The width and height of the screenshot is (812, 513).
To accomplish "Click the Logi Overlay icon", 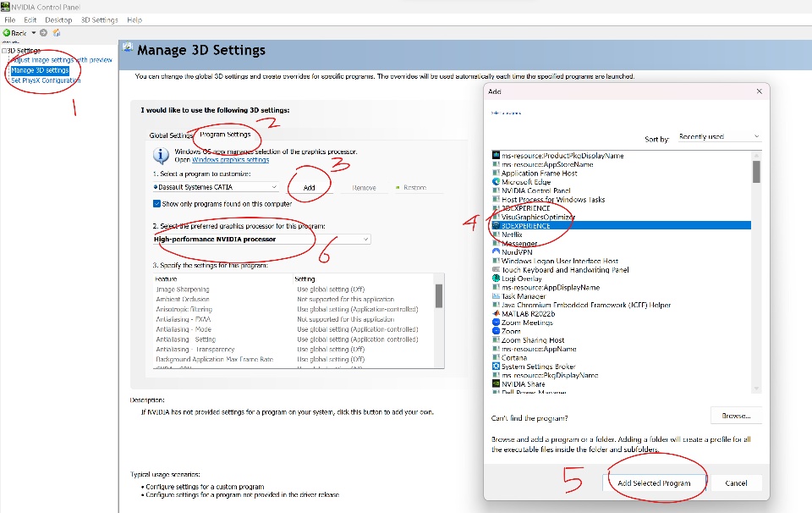I will tap(496, 279).
